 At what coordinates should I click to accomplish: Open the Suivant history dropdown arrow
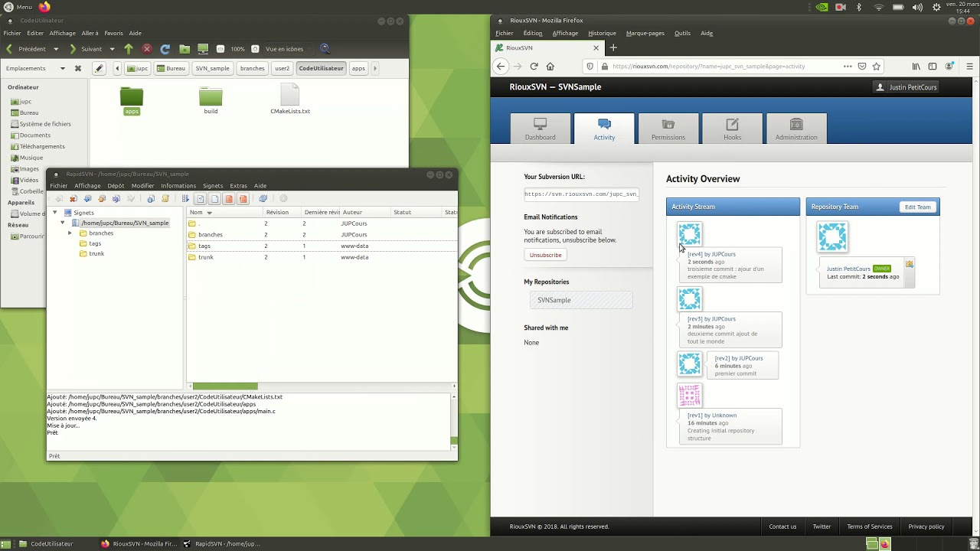(112, 49)
